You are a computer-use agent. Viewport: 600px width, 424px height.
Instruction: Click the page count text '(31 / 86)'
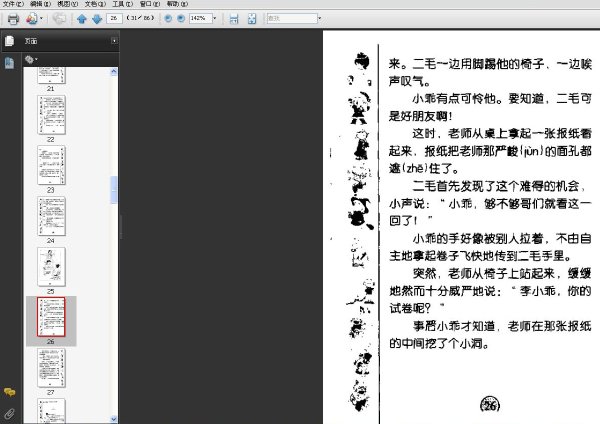(140, 18)
